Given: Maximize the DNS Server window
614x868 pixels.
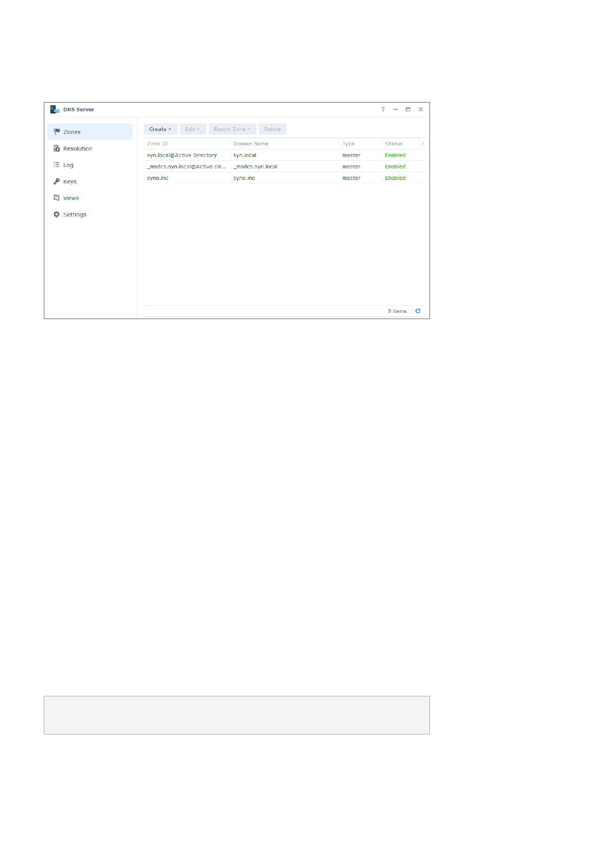Looking at the screenshot, I should [x=408, y=109].
